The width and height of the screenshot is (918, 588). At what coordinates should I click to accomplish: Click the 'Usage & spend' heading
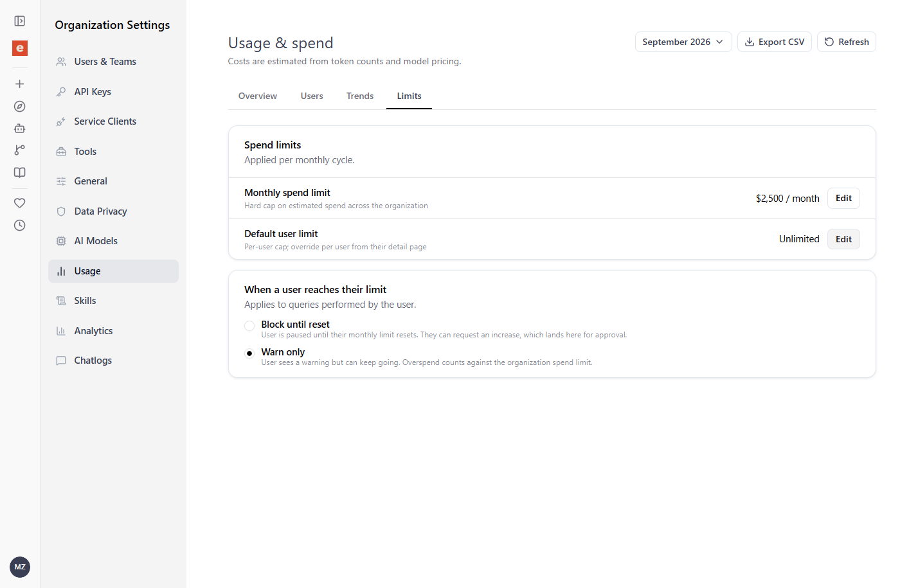[281, 43]
